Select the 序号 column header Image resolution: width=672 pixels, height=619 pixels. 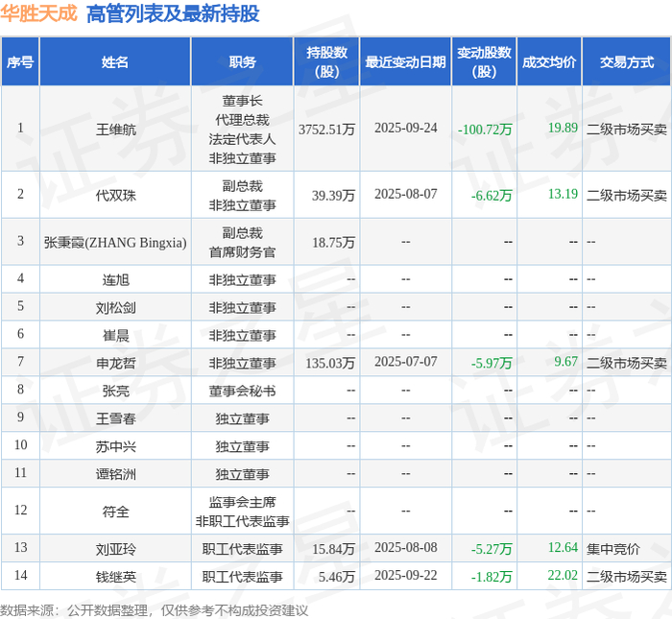pos(20,62)
